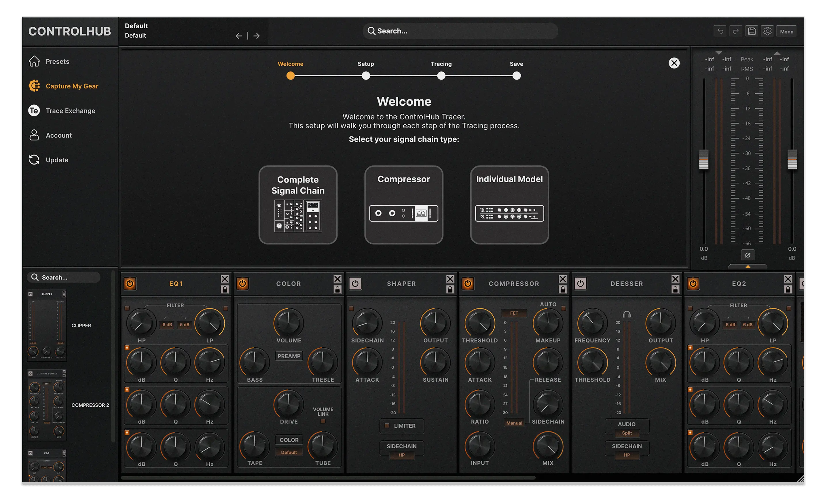
Task: Click the Update sidebar item
Action: (x=48, y=160)
